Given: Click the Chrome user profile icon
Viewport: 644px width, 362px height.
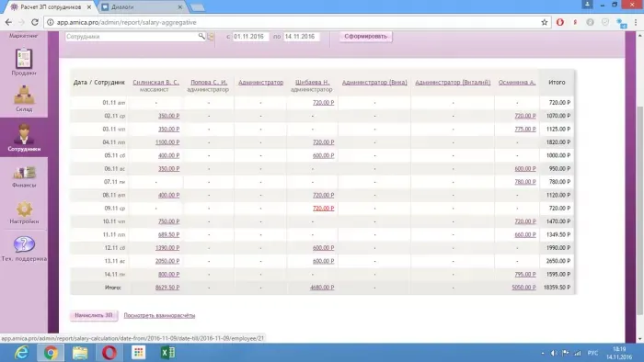Looking at the screenshot, I should 587,5.
